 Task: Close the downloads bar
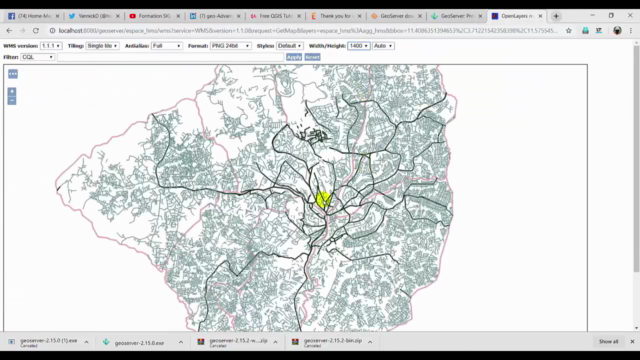coord(632,341)
